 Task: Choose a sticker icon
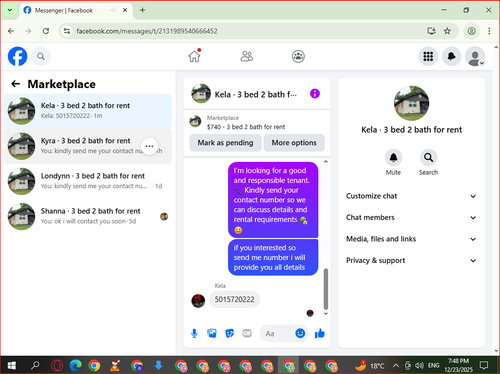[229, 333]
